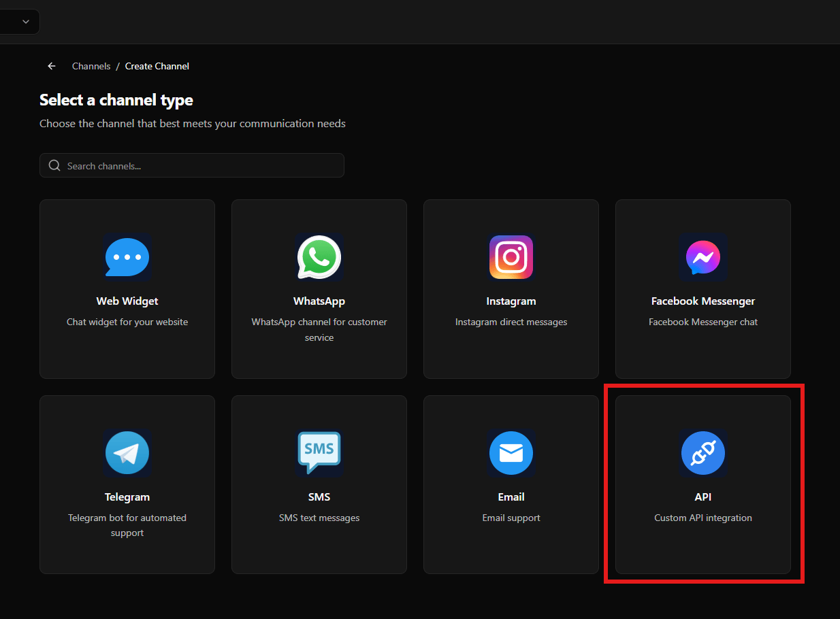Select the SMS title

tap(319, 497)
